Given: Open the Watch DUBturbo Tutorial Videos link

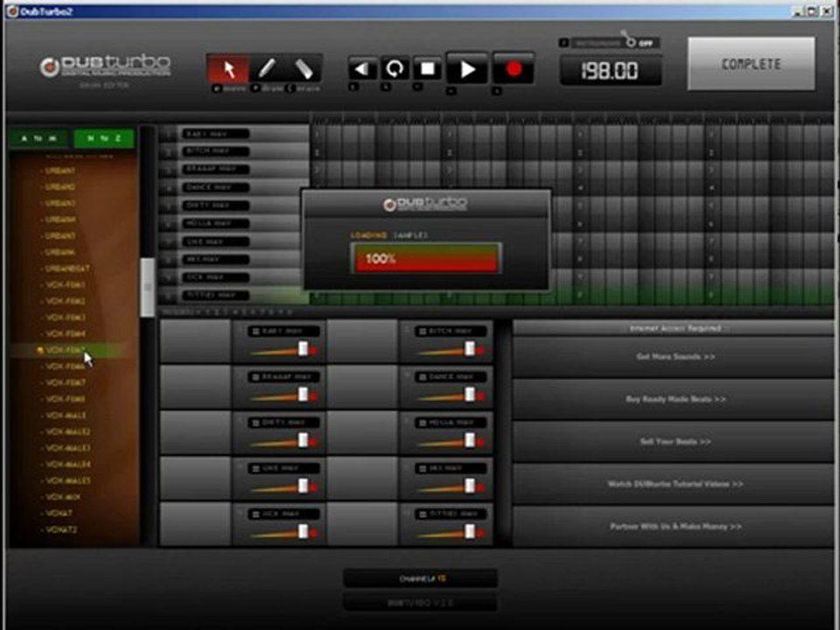Looking at the screenshot, I should 674,484.
